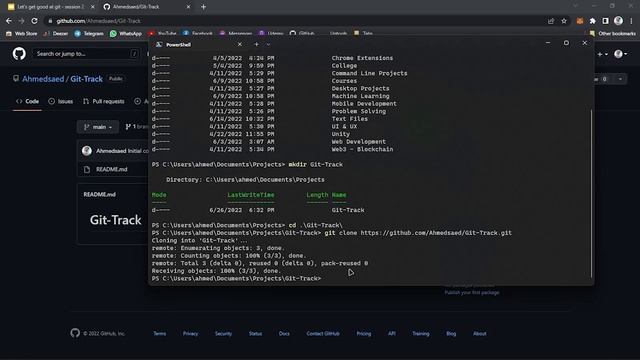Open the Terms footer link
This screenshot has width=640, height=360.
click(160, 333)
